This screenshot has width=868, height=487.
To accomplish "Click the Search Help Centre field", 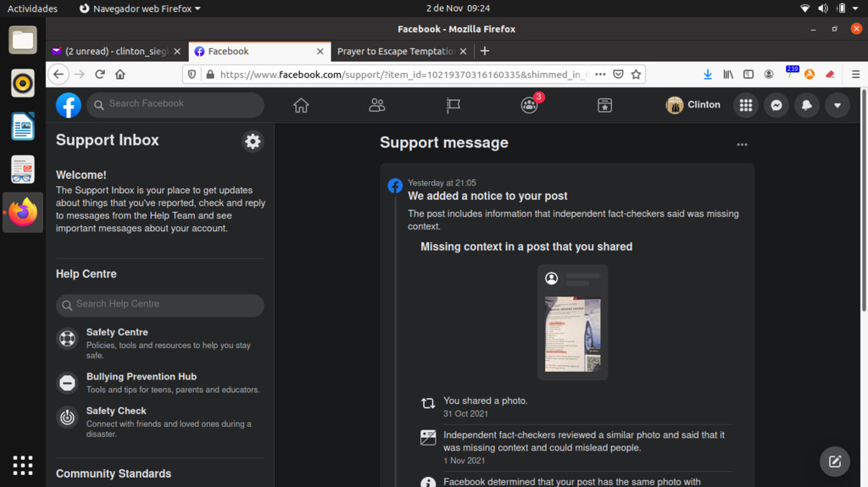I will (x=160, y=305).
